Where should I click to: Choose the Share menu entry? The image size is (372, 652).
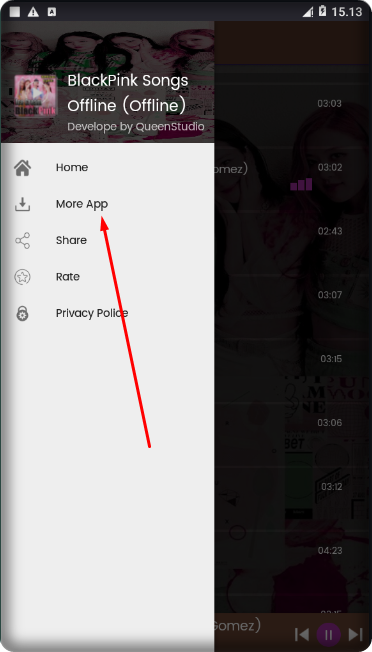pyautogui.click(x=108, y=241)
